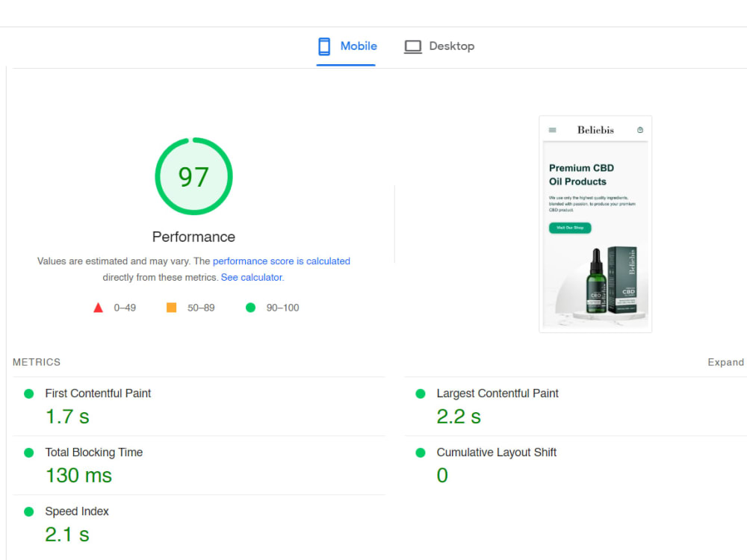The width and height of the screenshot is (747, 560).
Task: Click the green dot beside Cumulative Layout Shift
Action: tap(420, 453)
